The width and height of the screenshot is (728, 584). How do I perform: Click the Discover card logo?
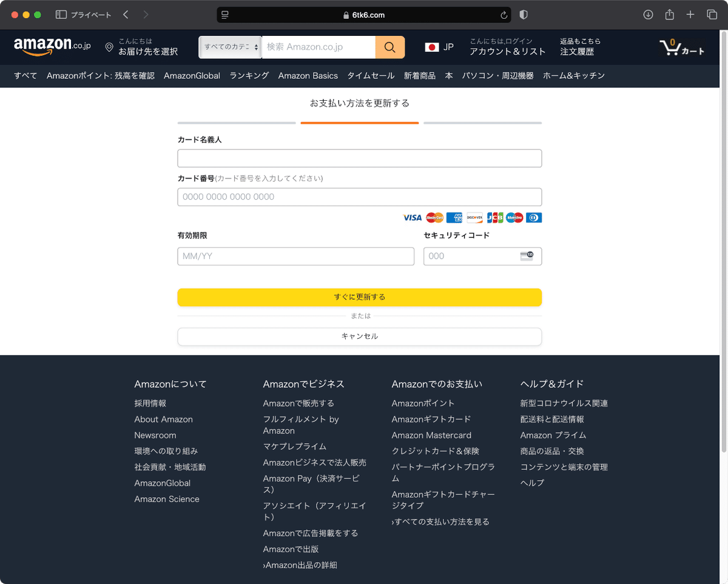474,217
